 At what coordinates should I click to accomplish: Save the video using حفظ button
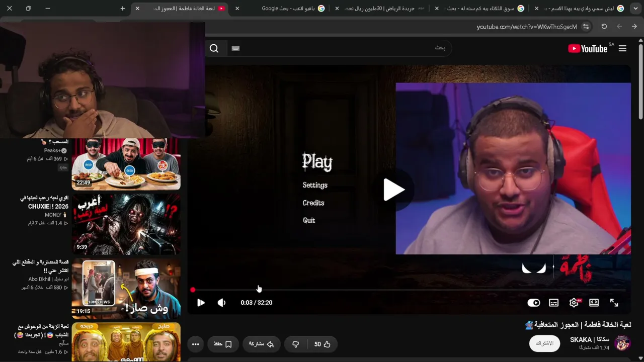tap(223, 344)
